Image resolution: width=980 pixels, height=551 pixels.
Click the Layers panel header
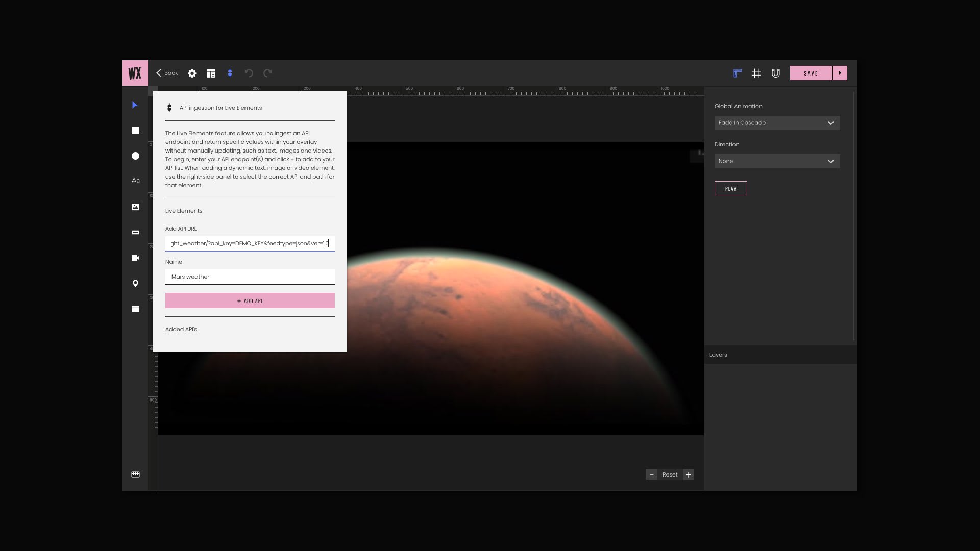pyautogui.click(x=780, y=355)
